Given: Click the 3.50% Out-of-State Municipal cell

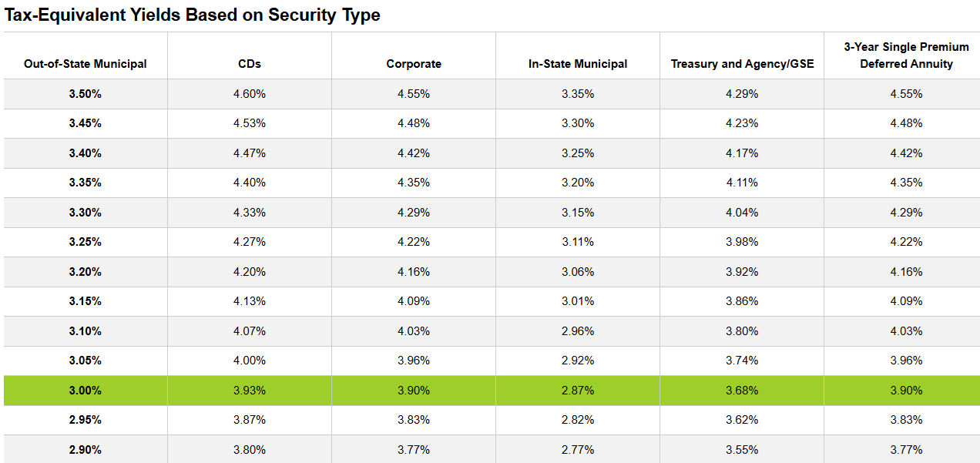Looking at the screenshot, I should click(85, 94).
